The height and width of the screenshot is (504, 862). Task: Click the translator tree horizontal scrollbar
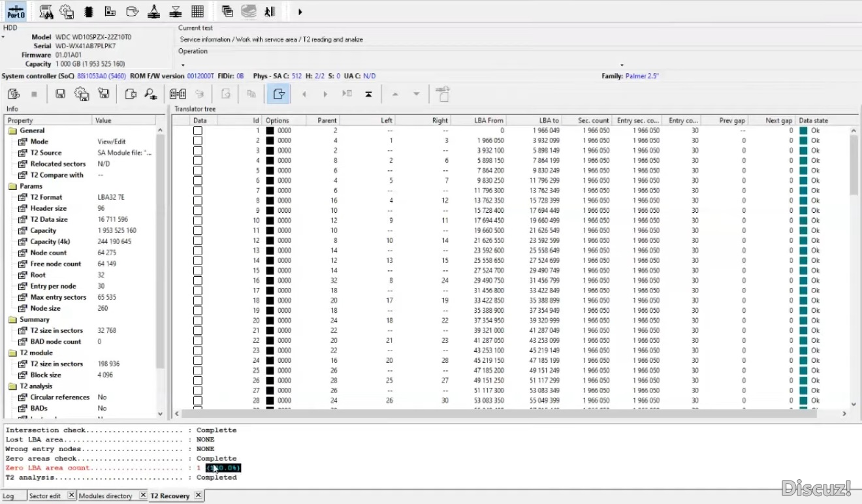pos(500,413)
